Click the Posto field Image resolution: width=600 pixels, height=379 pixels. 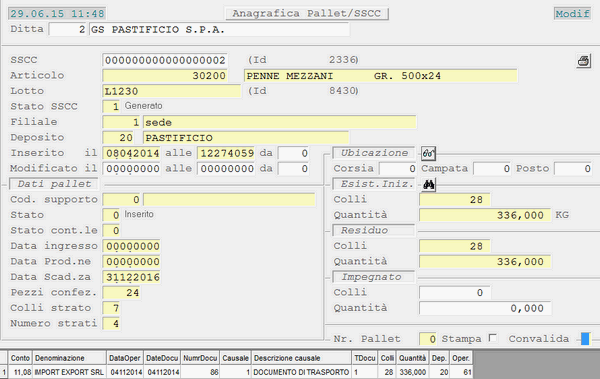pos(573,168)
